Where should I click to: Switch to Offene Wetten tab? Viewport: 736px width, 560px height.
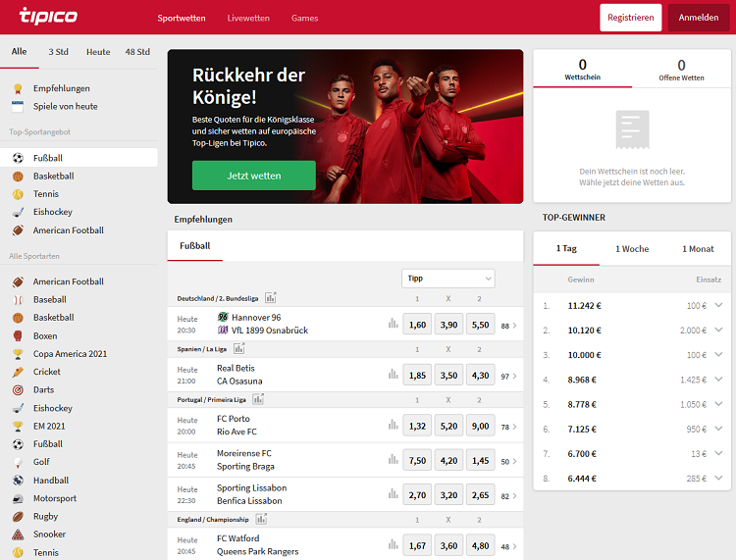click(x=681, y=70)
